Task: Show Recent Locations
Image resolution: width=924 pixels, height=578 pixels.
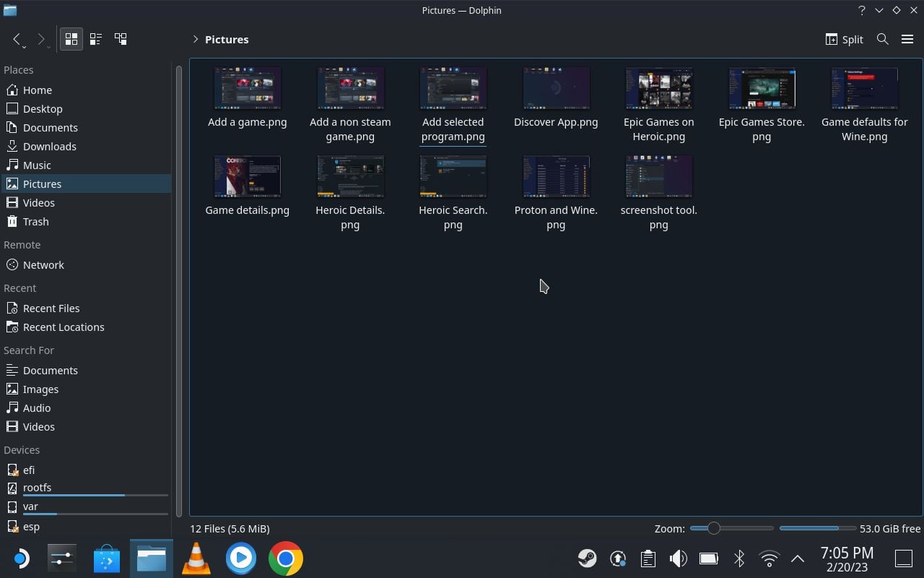Action: pos(86,327)
